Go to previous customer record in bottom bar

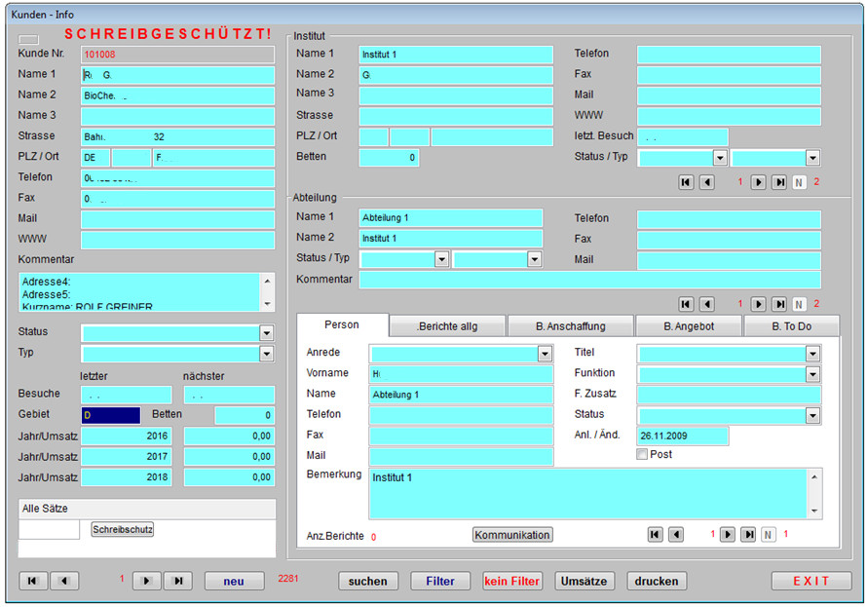pyautogui.click(x=64, y=581)
